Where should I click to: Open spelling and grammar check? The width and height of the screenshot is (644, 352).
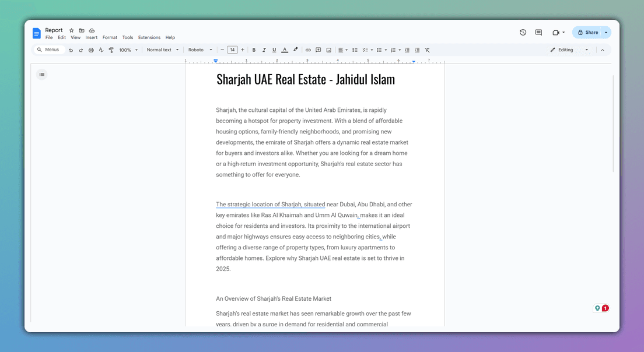click(101, 50)
